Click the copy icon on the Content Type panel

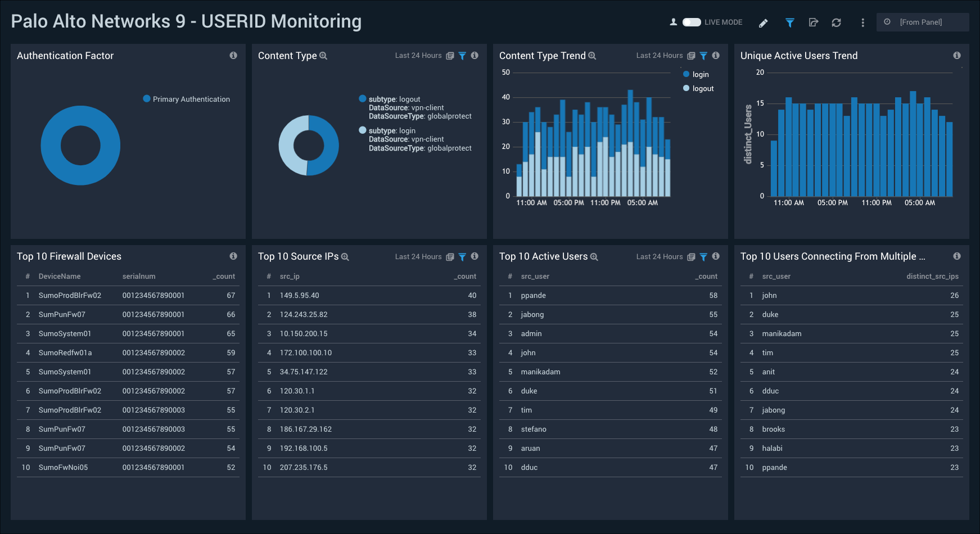click(x=449, y=55)
